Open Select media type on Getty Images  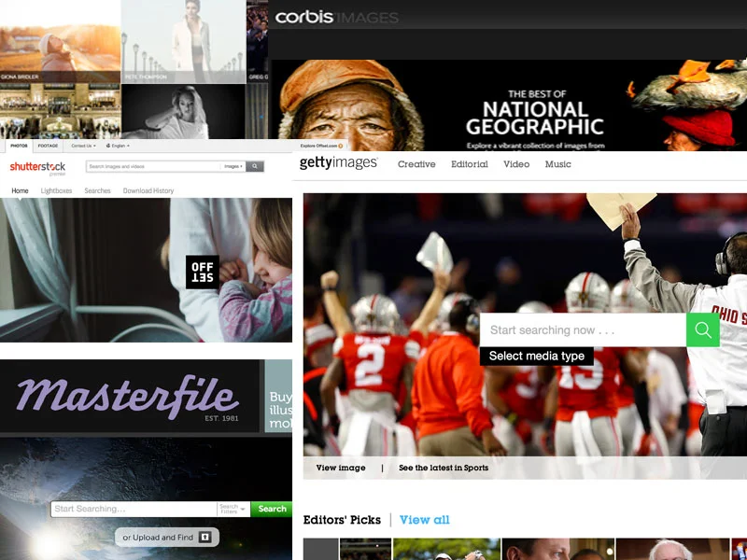pos(536,357)
